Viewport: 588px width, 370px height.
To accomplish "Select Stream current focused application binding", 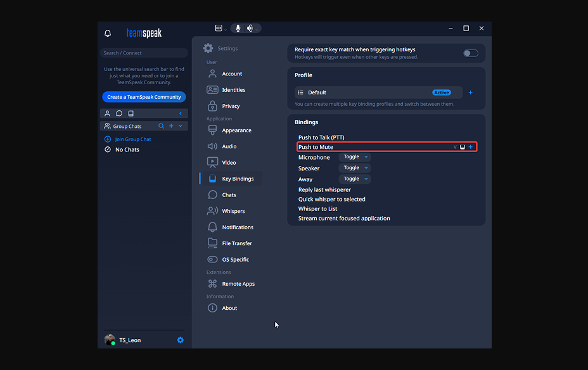I will pyautogui.click(x=344, y=218).
